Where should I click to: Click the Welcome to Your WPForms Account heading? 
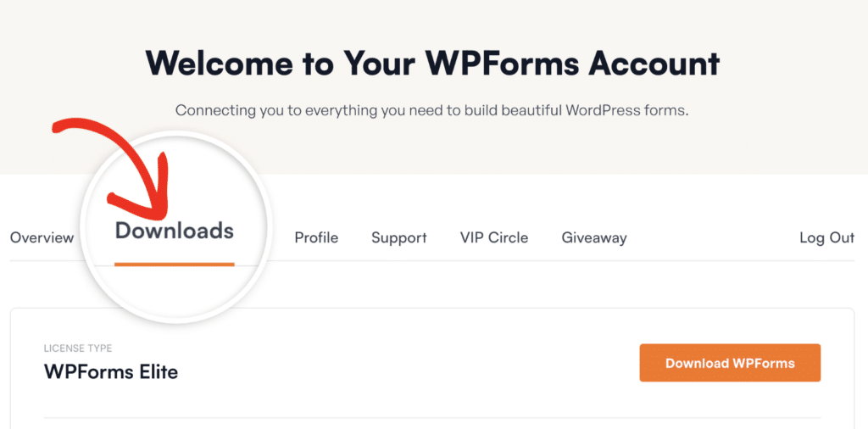(432, 64)
